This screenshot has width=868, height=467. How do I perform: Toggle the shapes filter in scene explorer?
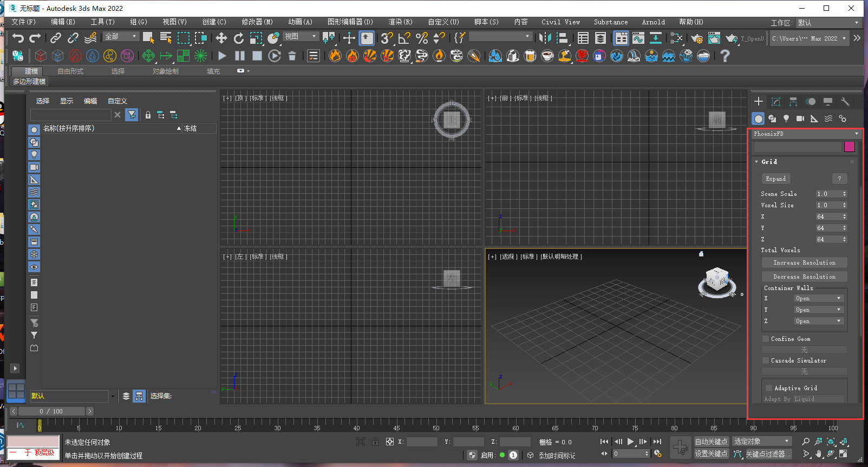(x=34, y=142)
